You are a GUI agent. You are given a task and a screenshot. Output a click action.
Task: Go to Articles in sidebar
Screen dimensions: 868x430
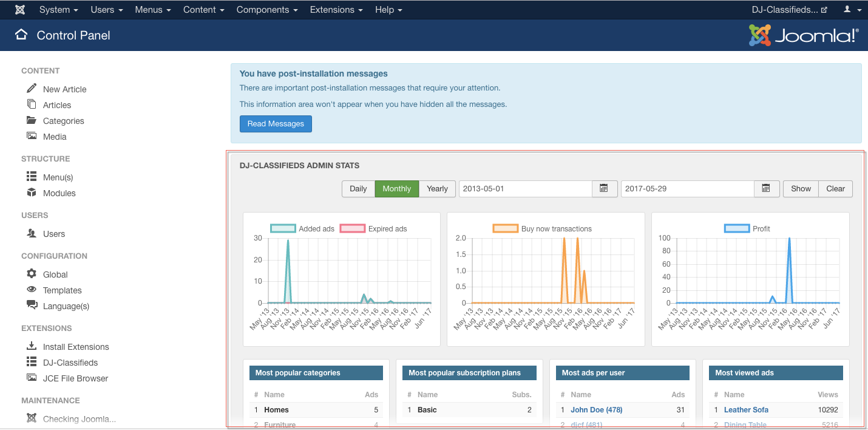tap(57, 105)
